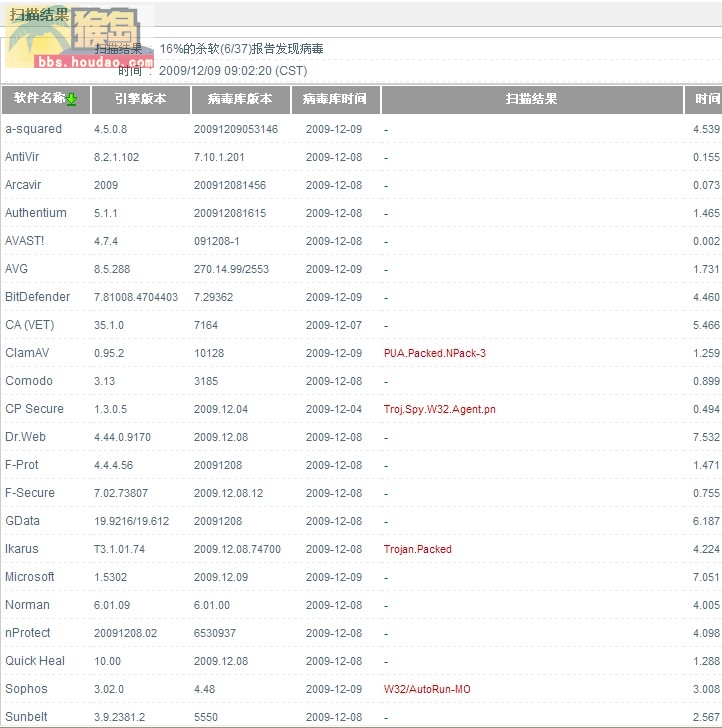
Task: Sort by the 引擎版本 column header
Action: pyautogui.click(x=141, y=99)
